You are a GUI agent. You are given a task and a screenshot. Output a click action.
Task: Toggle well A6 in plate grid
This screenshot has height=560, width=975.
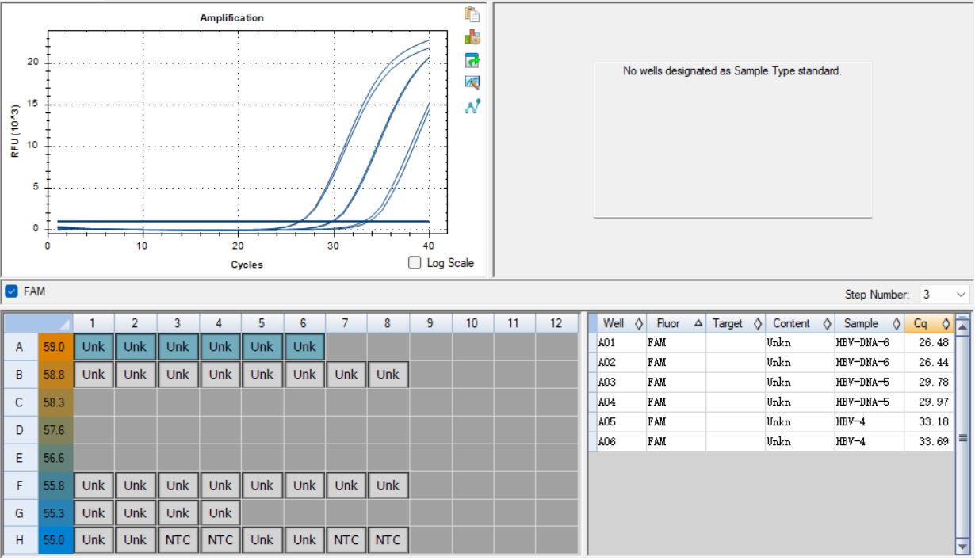[x=304, y=347]
